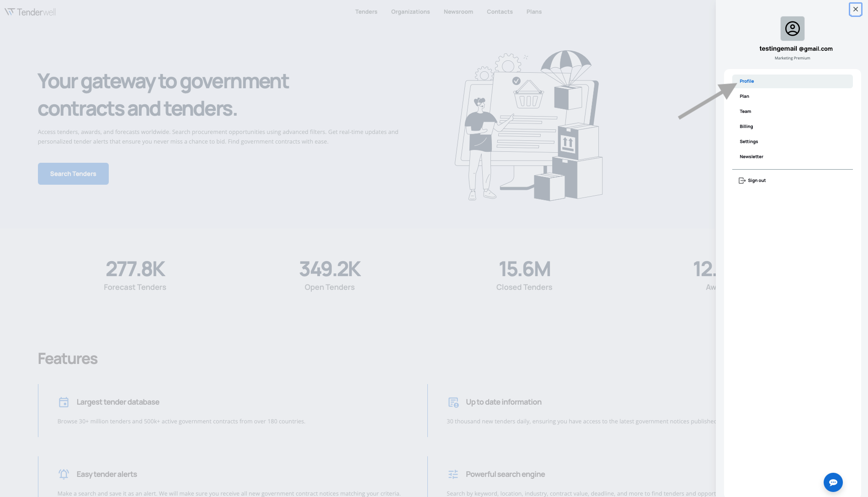
Task: Click the Largest tender database calendar icon
Action: coord(64,402)
